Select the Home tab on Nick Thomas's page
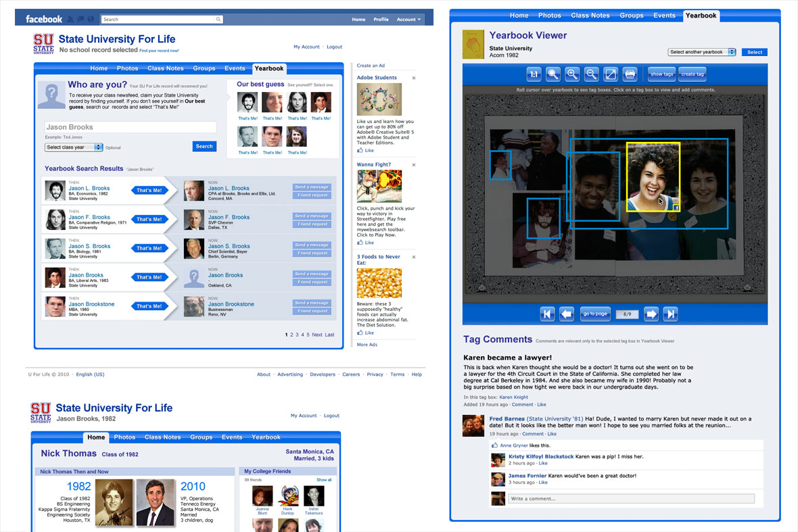Image resolution: width=798 pixels, height=532 pixels. point(96,437)
